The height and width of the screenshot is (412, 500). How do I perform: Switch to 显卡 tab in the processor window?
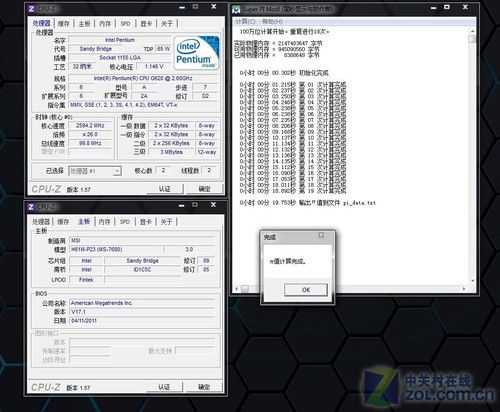click(x=146, y=24)
